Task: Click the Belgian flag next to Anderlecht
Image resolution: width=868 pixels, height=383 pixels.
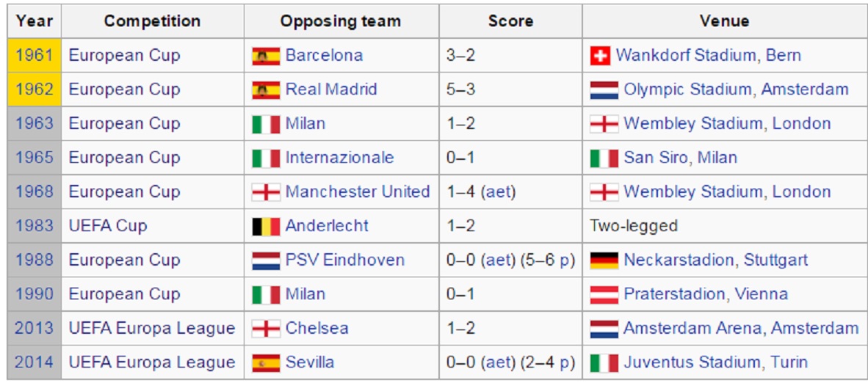Action: [266, 226]
